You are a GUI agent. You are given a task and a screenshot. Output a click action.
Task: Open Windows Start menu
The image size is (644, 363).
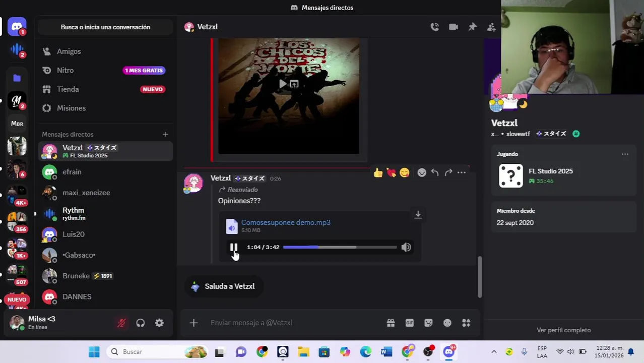pyautogui.click(x=94, y=352)
